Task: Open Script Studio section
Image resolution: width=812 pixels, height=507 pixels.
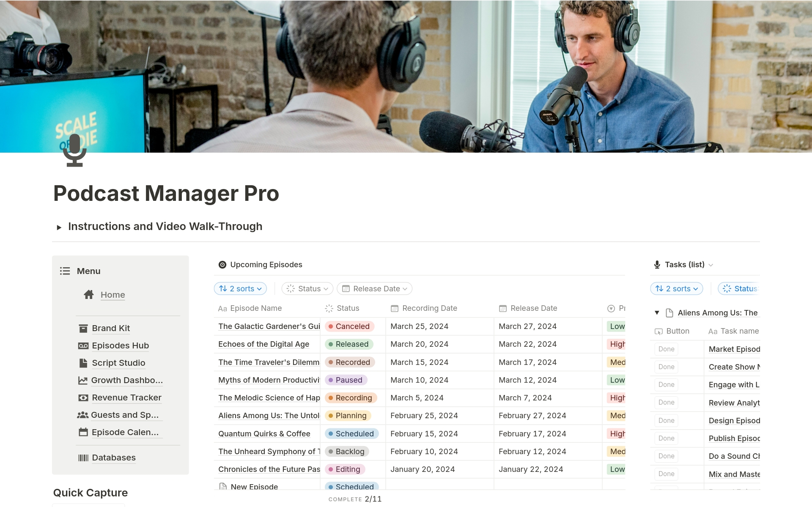Action: [x=118, y=361]
